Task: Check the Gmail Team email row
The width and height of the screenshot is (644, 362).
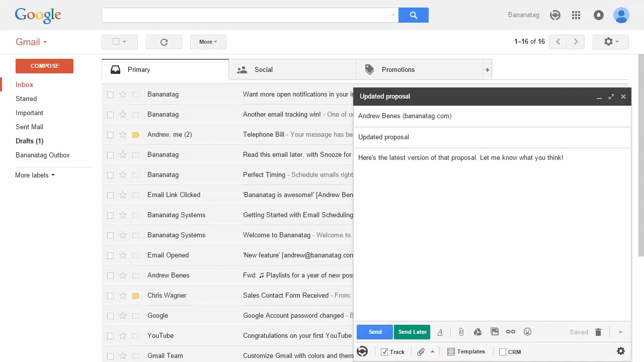Action: (x=110, y=356)
